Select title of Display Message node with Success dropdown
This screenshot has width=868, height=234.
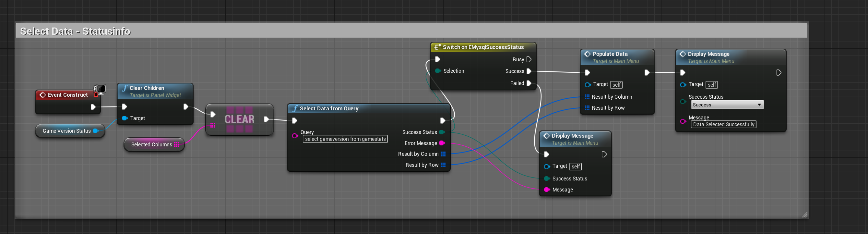click(x=708, y=54)
